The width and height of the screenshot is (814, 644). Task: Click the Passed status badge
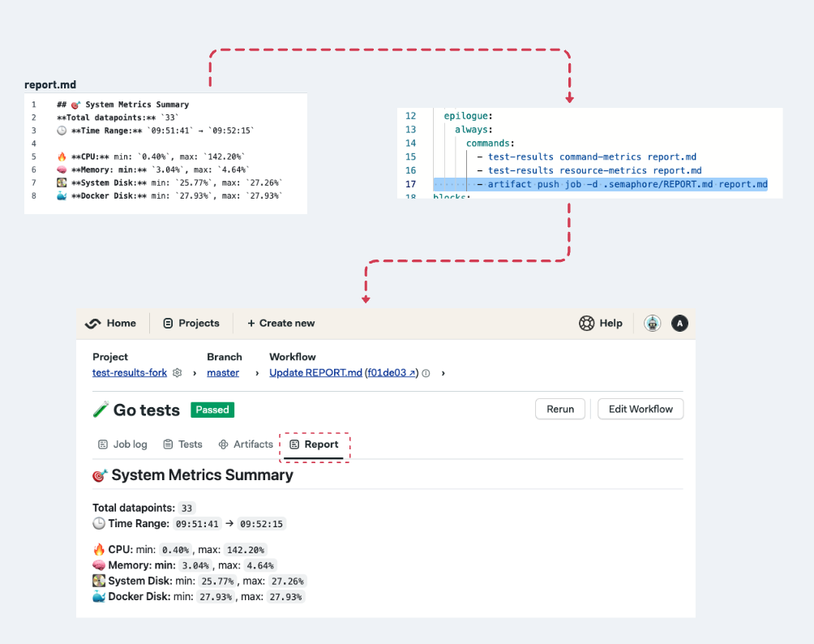click(x=212, y=410)
